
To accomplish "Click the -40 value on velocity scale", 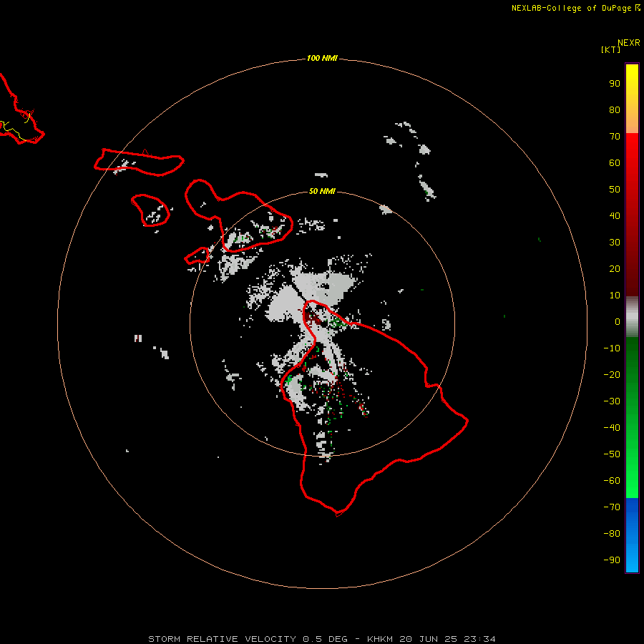I will point(612,428).
